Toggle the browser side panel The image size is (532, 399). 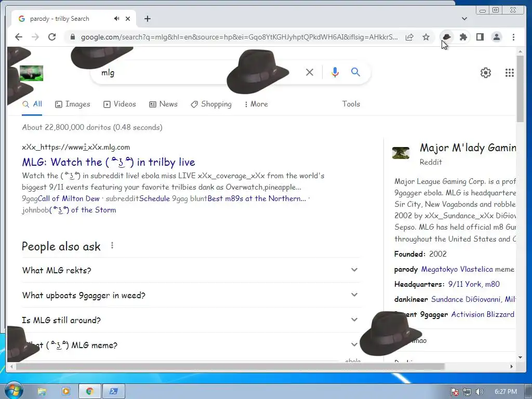pyautogui.click(x=480, y=37)
